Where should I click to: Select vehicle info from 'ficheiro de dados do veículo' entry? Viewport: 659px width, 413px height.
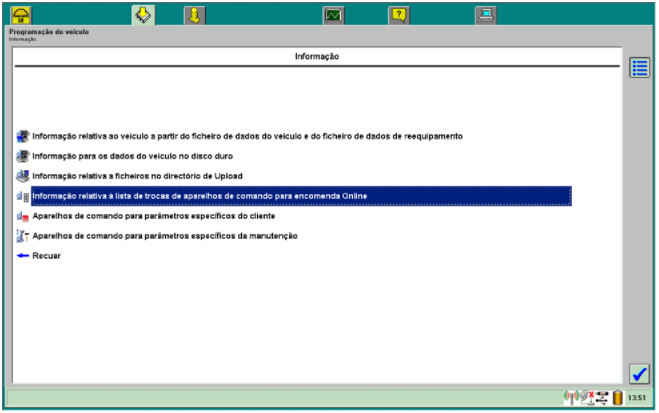[247, 136]
